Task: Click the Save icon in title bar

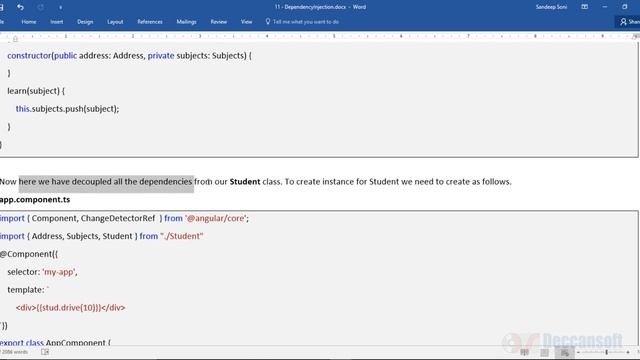Action: tap(2, 7)
